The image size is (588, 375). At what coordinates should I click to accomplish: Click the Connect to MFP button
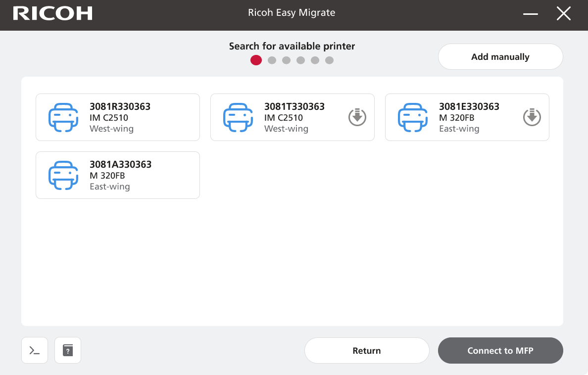coord(500,351)
